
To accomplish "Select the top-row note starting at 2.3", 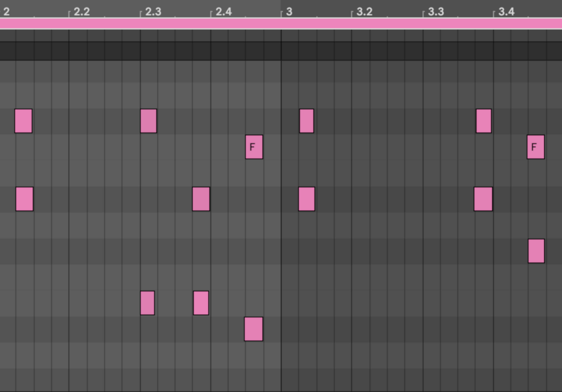I will coord(148,121).
